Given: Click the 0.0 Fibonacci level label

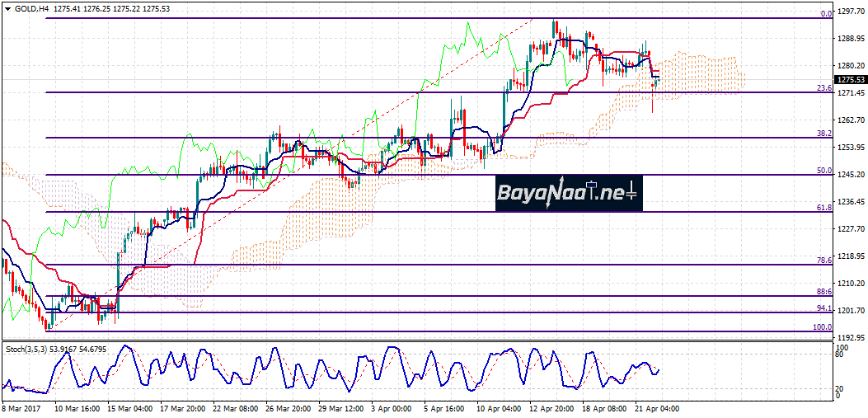Looking at the screenshot, I should pos(825,14).
